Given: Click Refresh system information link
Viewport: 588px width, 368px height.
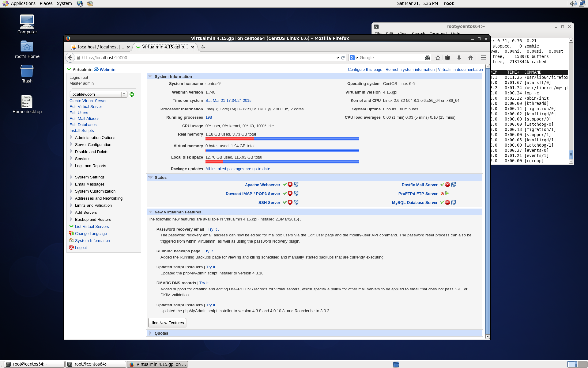Looking at the screenshot, I should pos(410,69).
